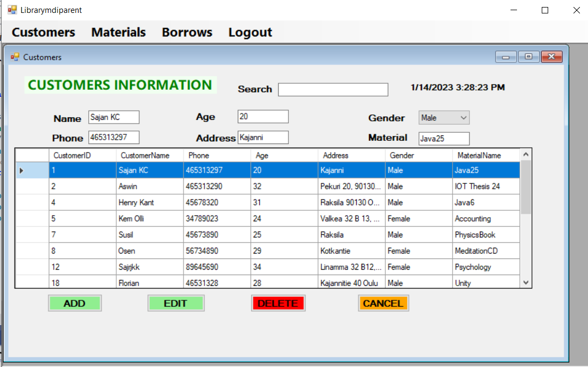Open the Gender dropdown showing Male
This screenshot has width=588, height=367.
(444, 118)
